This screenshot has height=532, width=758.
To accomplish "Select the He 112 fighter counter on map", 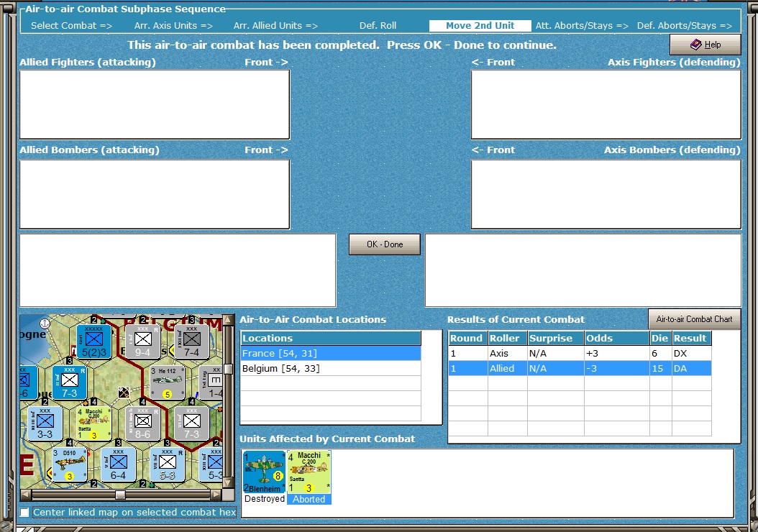I will (x=167, y=382).
